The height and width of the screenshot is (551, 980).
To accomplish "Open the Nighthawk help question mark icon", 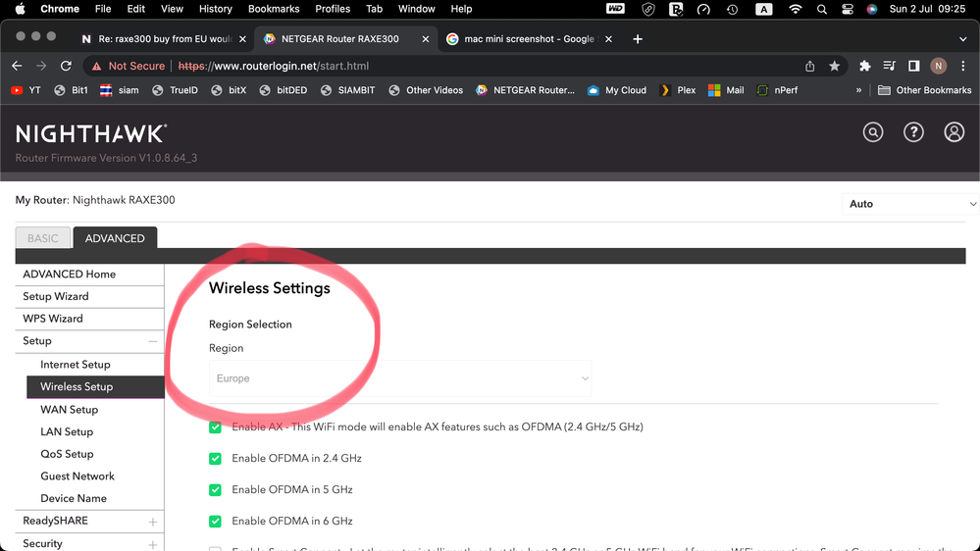I will tap(913, 132).
